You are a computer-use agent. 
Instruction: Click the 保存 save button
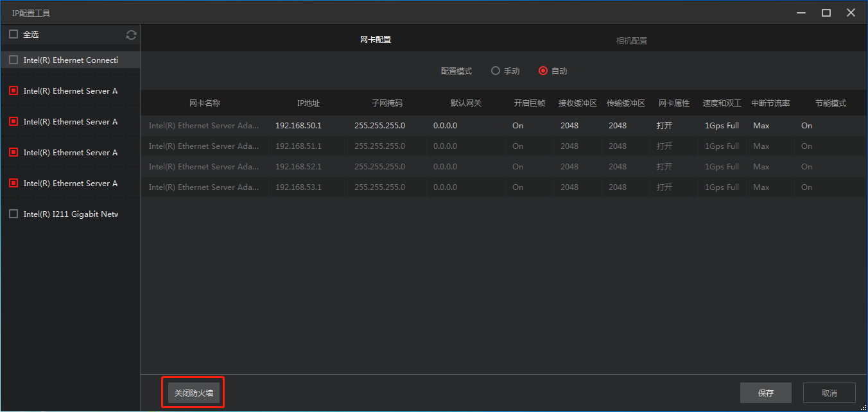click(765, 393)
